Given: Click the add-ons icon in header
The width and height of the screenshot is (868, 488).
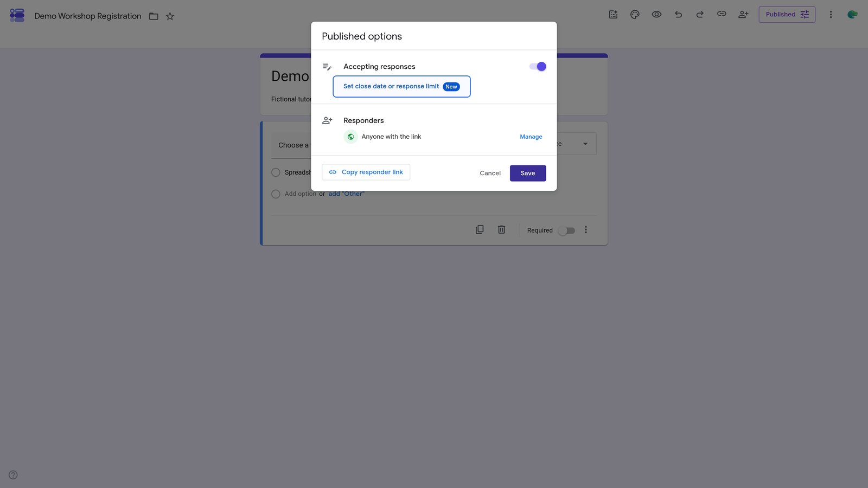Looking at the screenshot, I should tap(613, 15).
